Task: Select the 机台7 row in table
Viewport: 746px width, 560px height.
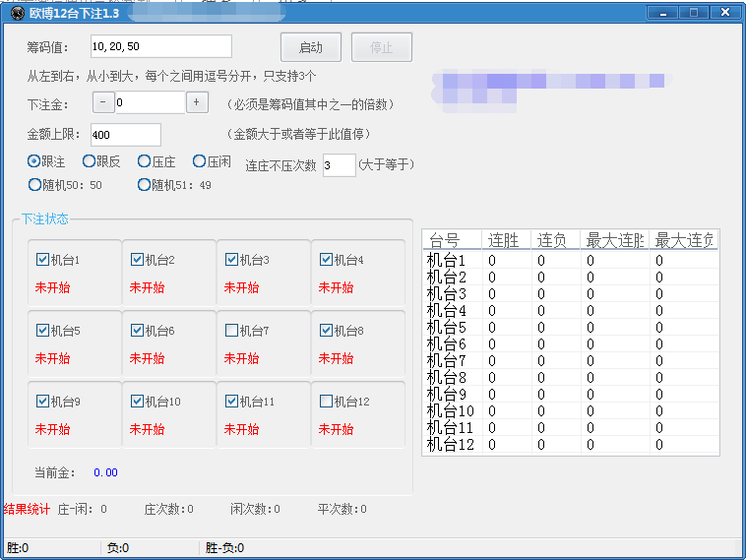Action: (x=571, y=360)
